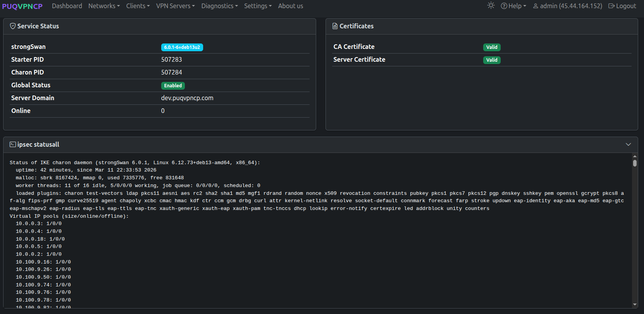Click the Server Certificate Valid badge
The image size is (644, 314).
(x=492, y=60)
